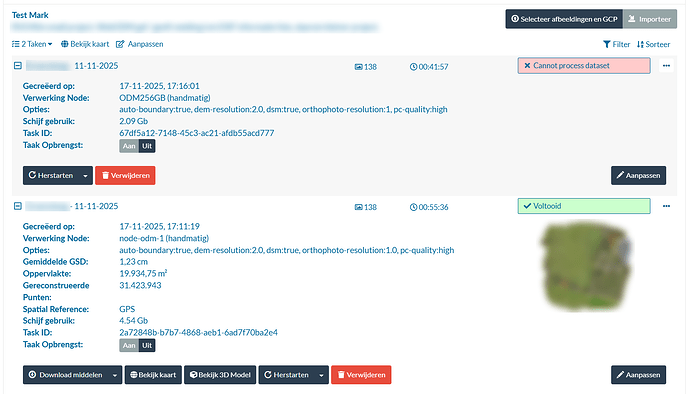The height and width of the screenshot is (394, 690).
Task: Click the Importeer button
Action: point(650,19)
